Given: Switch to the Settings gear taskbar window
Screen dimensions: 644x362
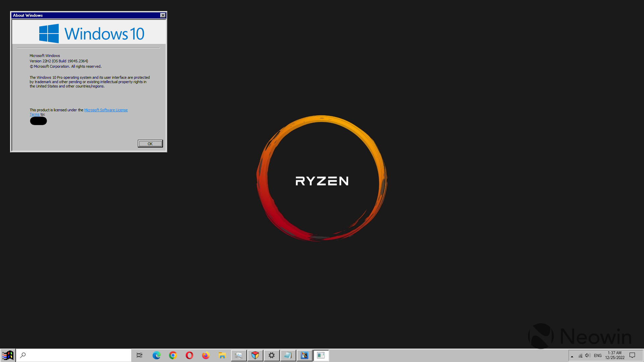Looking at the screenshot, I should [272, 355].
